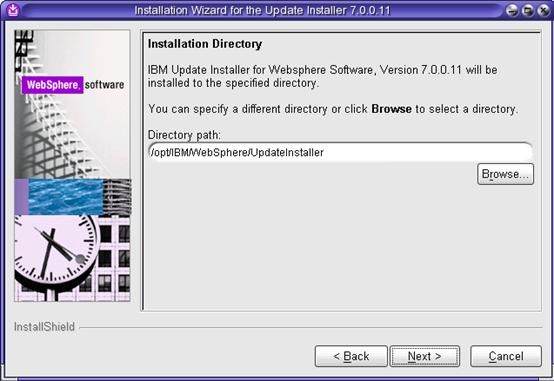Click the word software beside WebSphere logo
554x381 pixels.
[105, 85]
